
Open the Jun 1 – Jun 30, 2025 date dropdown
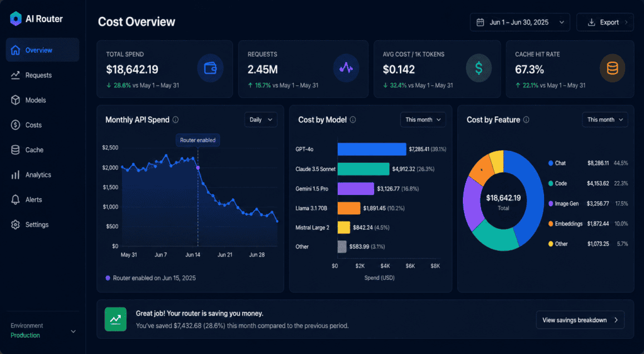click(x=519, y=22)
